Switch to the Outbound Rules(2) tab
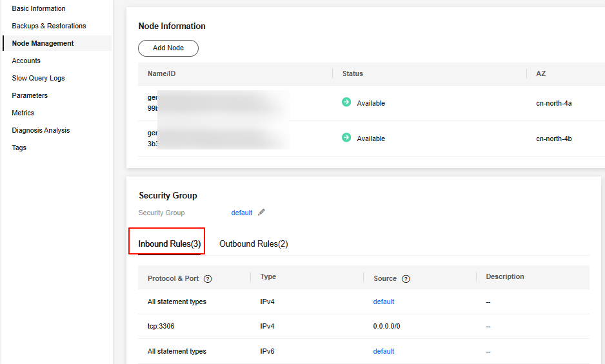Screen dimensions: 605x364 [x=253, y=244]
